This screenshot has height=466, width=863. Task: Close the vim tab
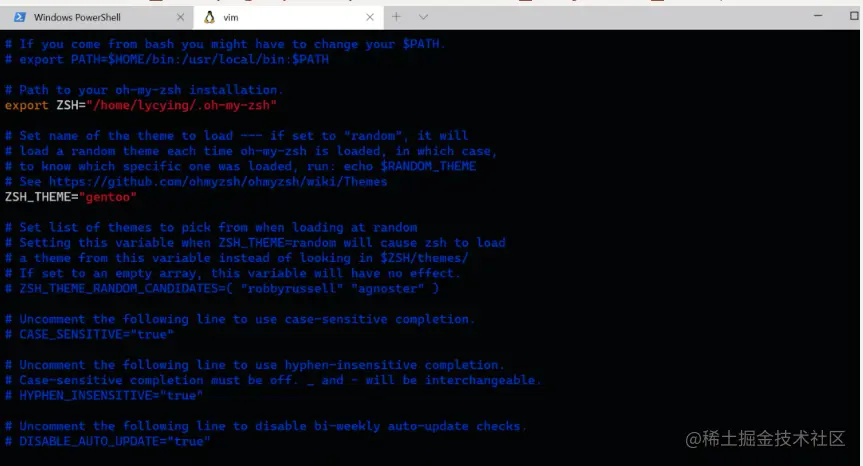coord(370,17)
